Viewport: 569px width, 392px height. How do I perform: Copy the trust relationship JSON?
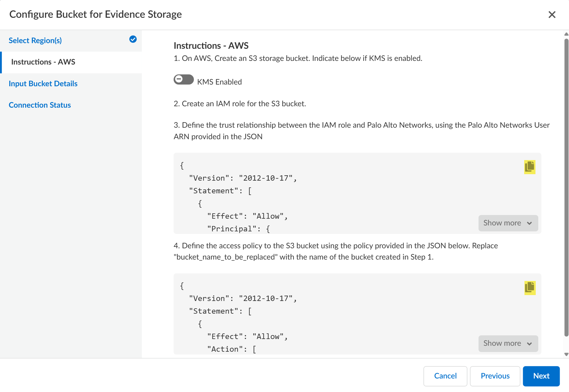pos(530,167)
